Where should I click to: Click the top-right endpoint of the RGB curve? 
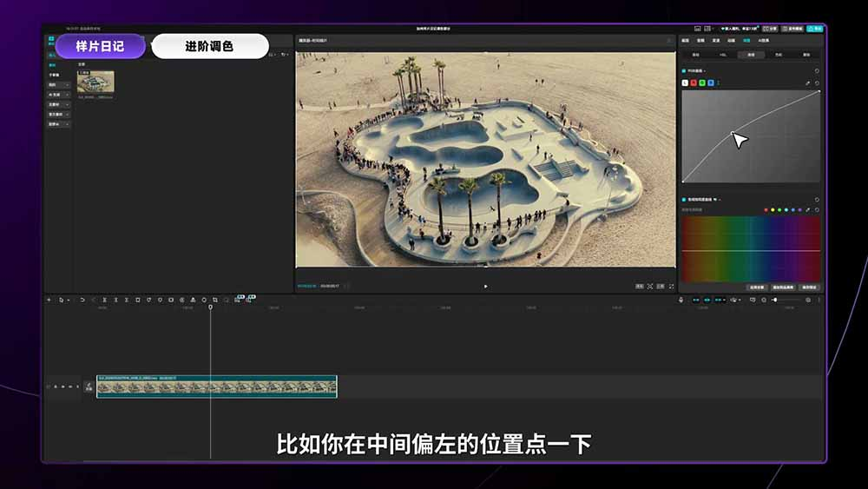click(x=819, y=91)
